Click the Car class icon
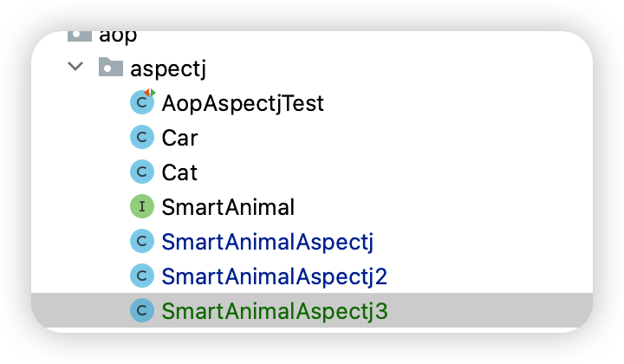The height and width of the screenshot is (364, 624). coord(142,137)
